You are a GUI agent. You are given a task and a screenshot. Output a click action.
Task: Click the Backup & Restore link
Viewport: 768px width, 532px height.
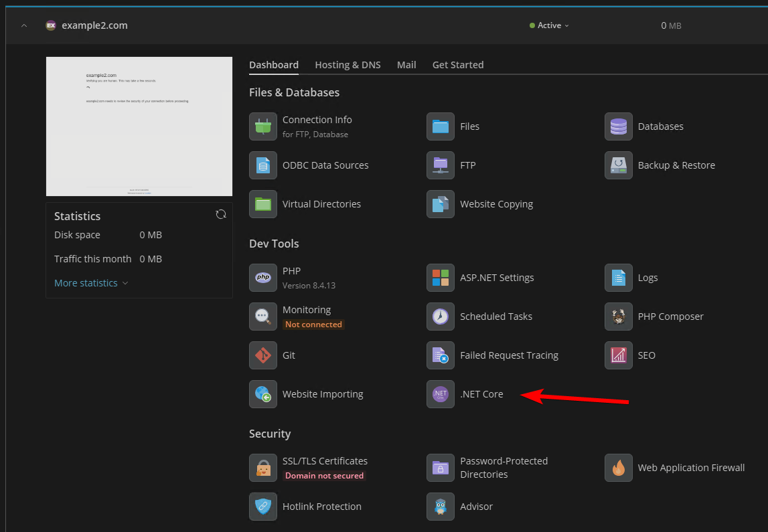click(676, 165)
